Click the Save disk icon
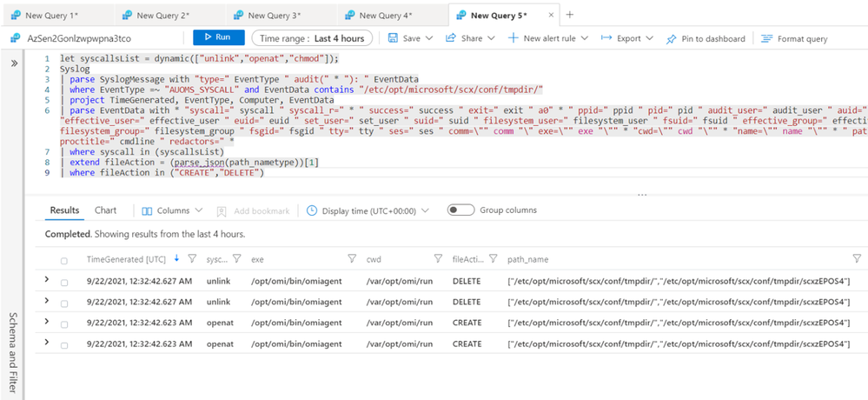The image size is (868, 400). [x=393, y=38]
